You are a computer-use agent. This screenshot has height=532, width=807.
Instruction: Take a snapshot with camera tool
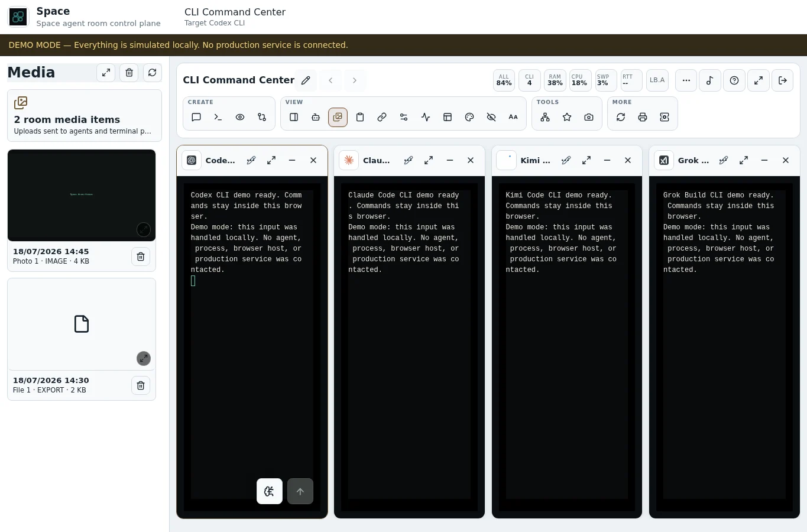click(x=589, y=117)
